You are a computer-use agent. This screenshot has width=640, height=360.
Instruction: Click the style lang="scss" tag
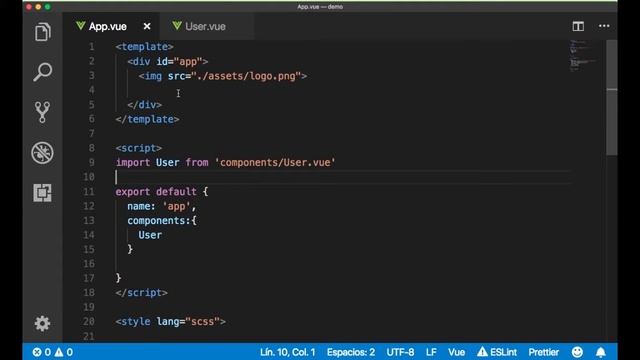coord(171,322)
